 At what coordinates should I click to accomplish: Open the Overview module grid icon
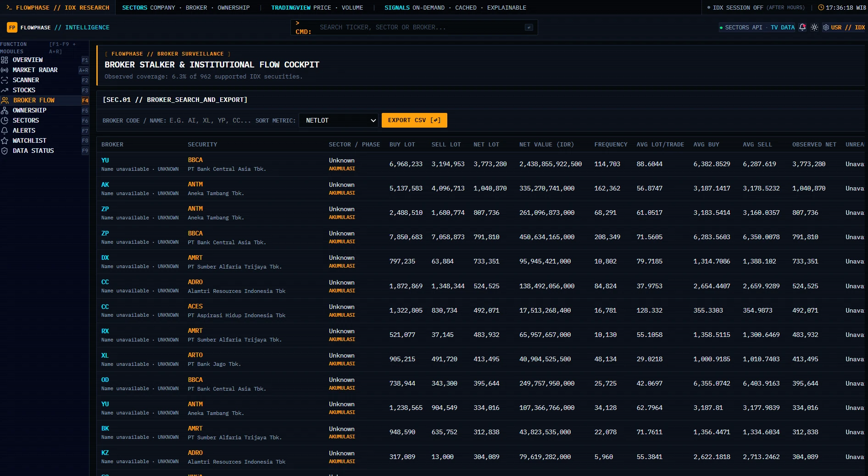tap(5, 60)
